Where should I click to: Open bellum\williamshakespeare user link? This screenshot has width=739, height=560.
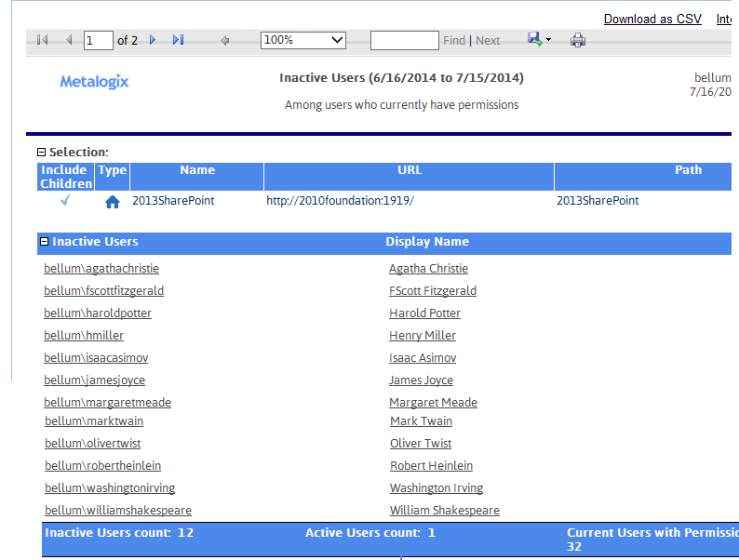[x=118, y=511]
